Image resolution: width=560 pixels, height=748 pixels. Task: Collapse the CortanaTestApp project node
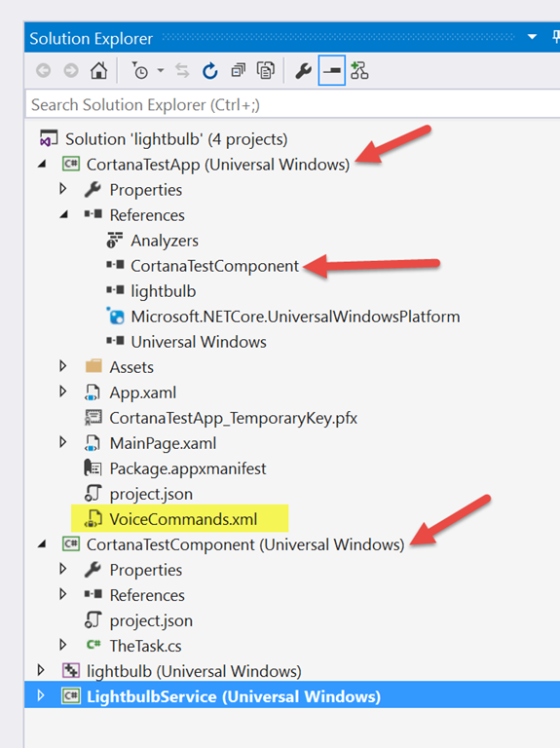pos(43,164)
